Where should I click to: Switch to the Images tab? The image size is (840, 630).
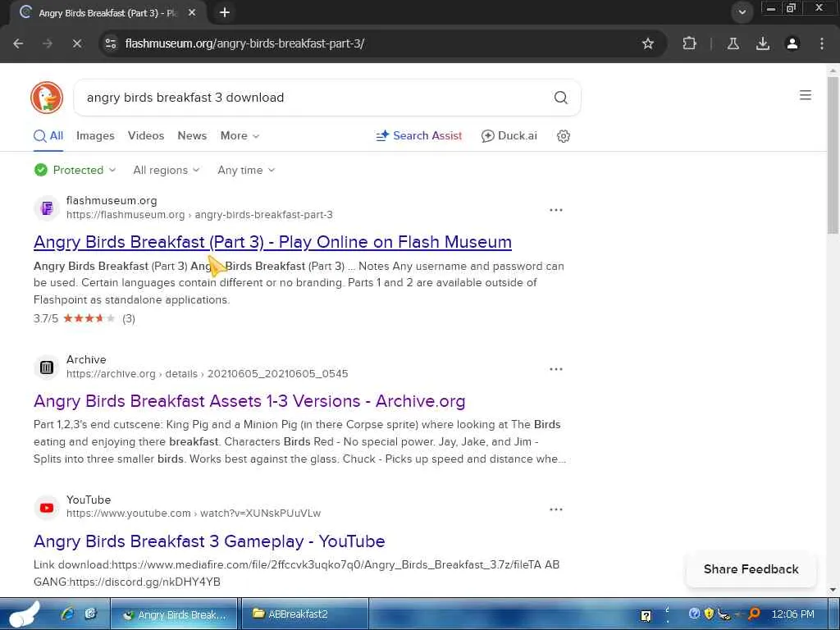[95, 136]
